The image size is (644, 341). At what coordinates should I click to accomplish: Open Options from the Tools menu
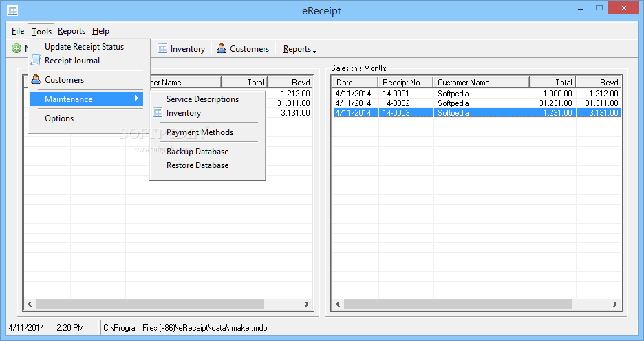click(x=86, y=118)
